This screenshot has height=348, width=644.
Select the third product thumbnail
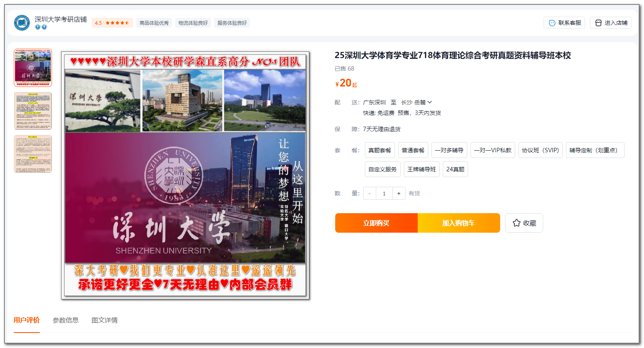[x=33, y=154]
